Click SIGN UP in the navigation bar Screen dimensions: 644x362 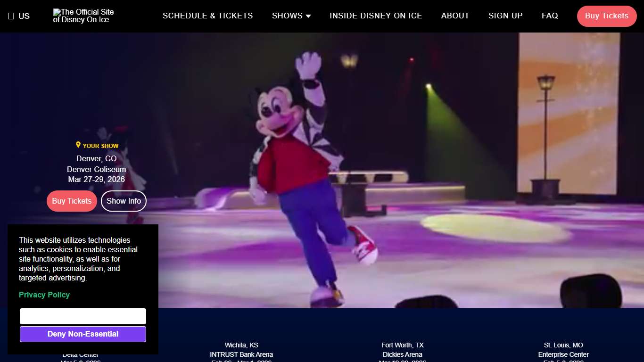tap(505, 16)
